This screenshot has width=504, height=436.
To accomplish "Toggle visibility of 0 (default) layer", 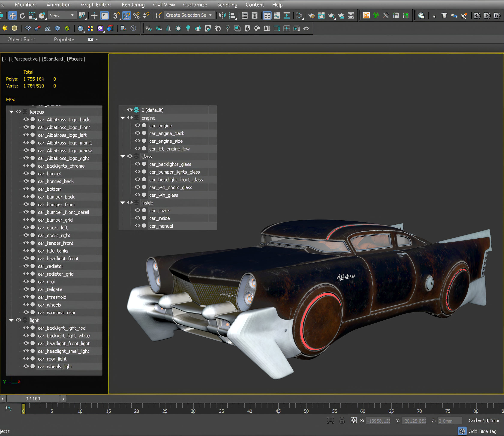I will point(130,110).
